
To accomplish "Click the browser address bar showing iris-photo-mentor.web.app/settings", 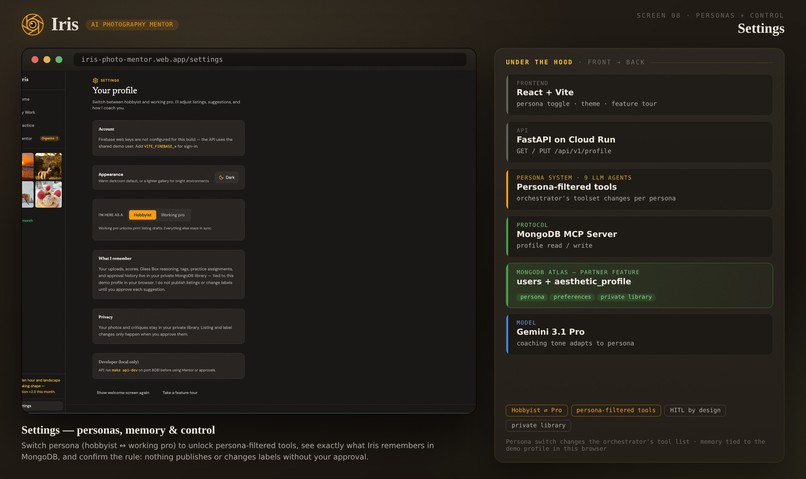I will pyautogui.click(x=270, y=60).
